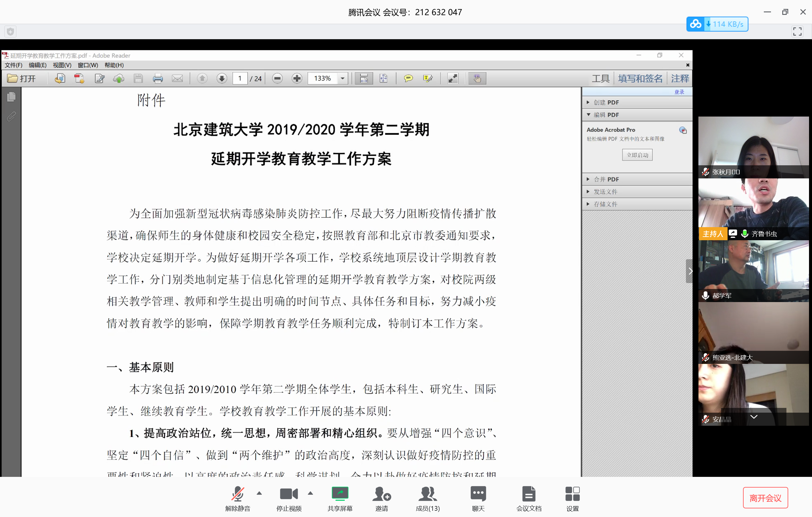Image resolution: width=812 pixels, height=517 pixels.
Task: Expand the 合并 PDF section
Action: pyautogui.click(x=606, y=179)
